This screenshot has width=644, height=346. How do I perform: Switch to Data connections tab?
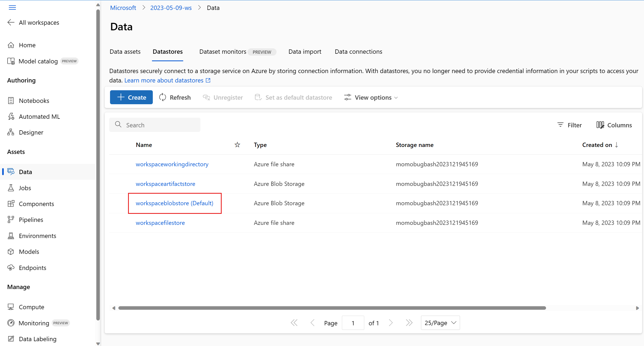[358, 52]
